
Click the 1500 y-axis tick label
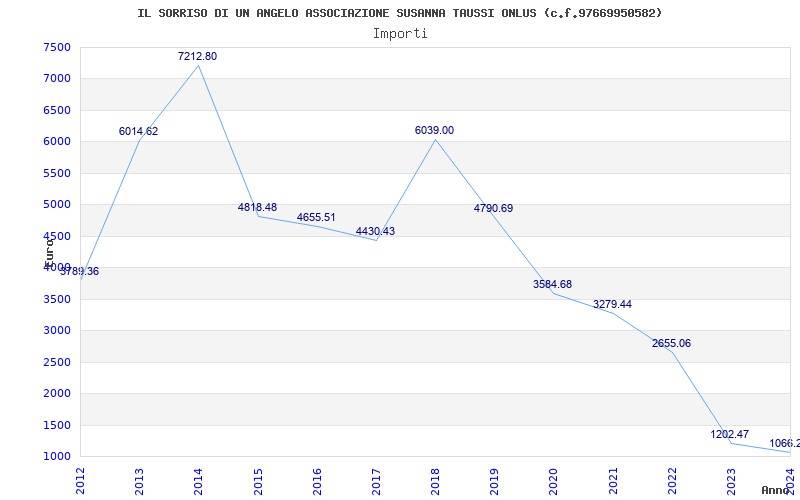point(57,425)
